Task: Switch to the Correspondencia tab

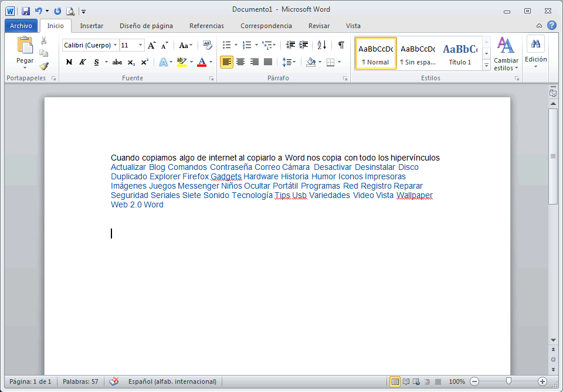Action: pos(266,26)
